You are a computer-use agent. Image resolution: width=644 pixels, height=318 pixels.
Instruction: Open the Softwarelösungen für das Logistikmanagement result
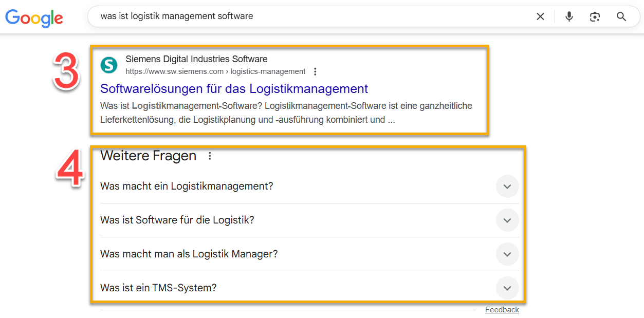click(x=234, y=88)
